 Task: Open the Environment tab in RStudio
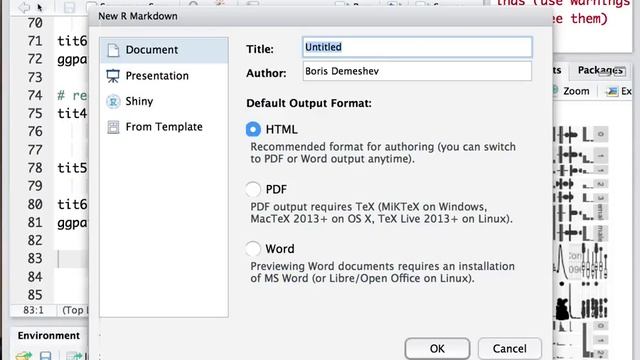pyautogui.click(x=49, y=336)
